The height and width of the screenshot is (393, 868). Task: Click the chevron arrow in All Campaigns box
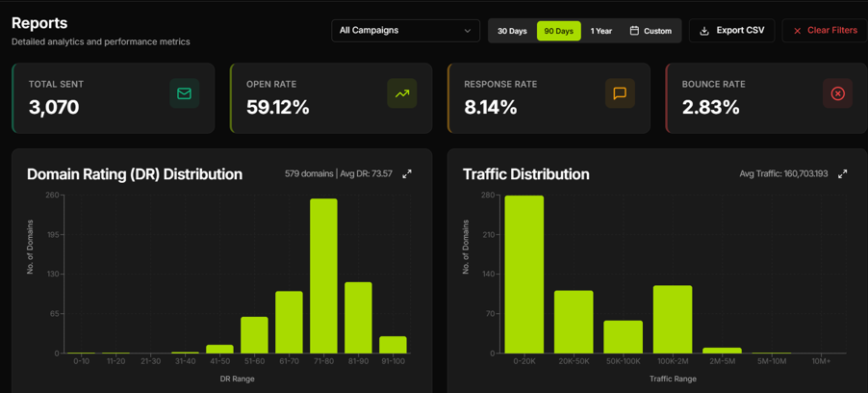pos(468,31)
